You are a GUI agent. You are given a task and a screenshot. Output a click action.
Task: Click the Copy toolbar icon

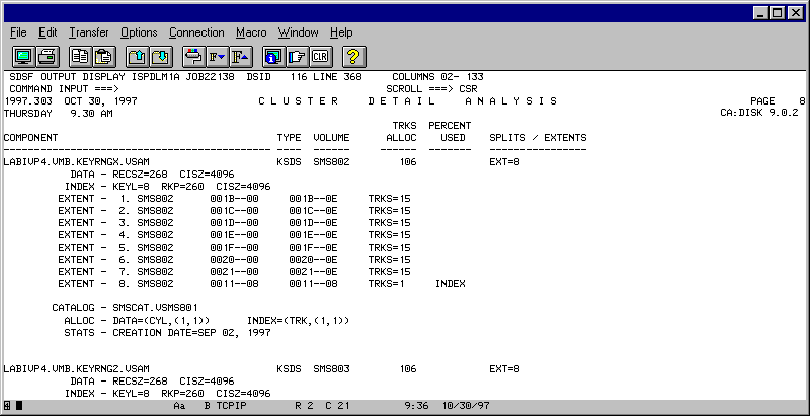click(x=80, y=56)
